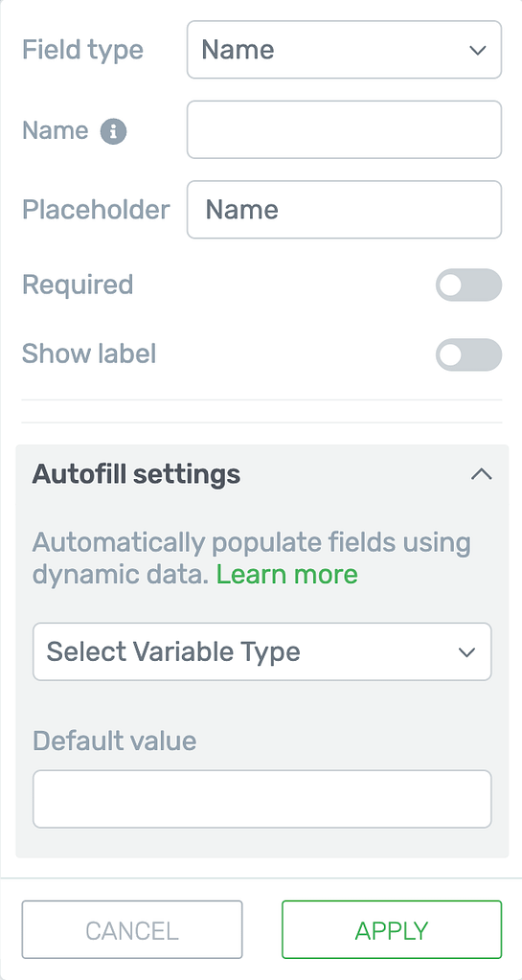Open the Field type dropdown showing Name
The image size is (522, 980).
[x=345, y=50]
